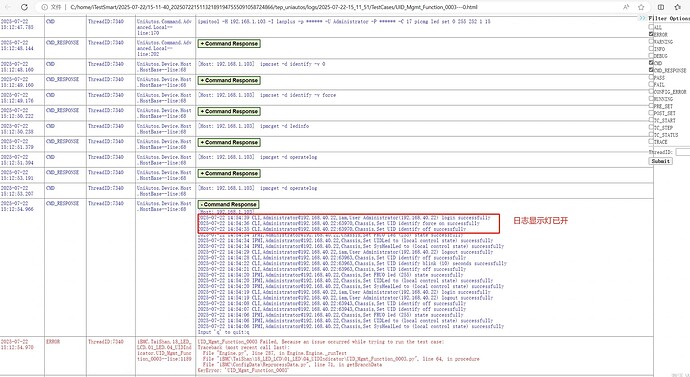
Task: Click the browser back arrow
Action: coord(8,7)
